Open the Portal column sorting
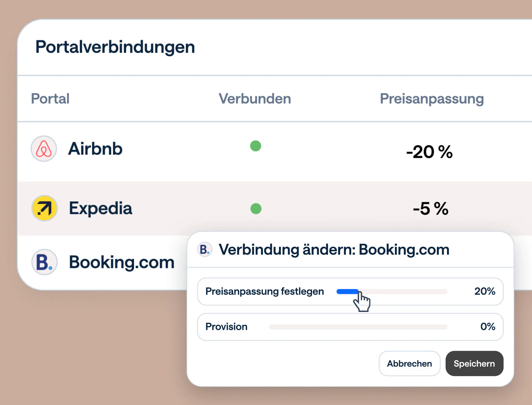 pyautogui.click(x=50, y=99)
